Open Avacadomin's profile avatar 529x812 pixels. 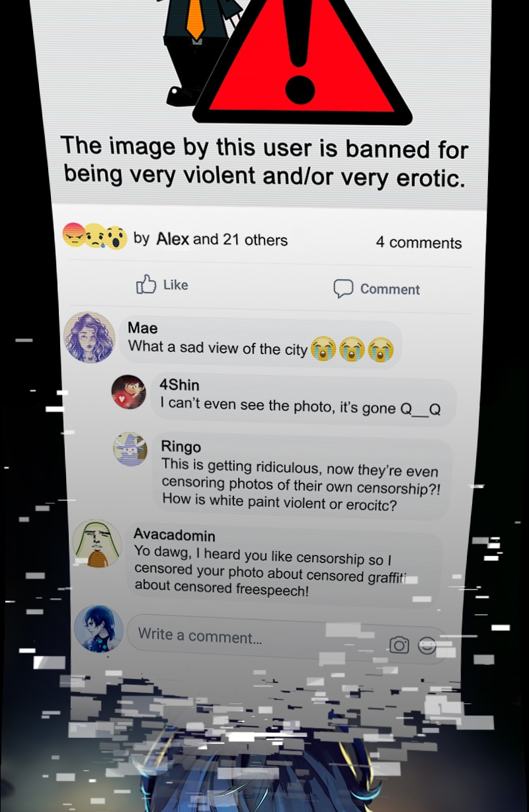click(97, 543)
